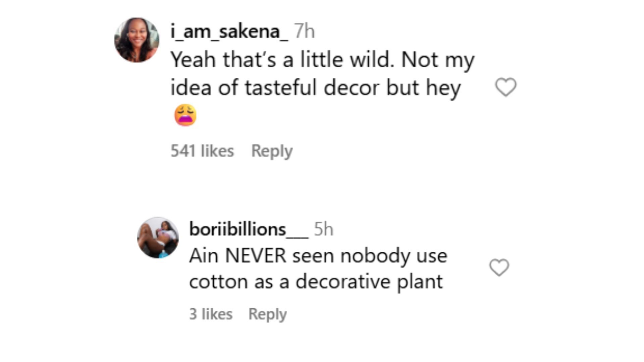Click the word "nobody" in the reply
This screenshot has height=362, width=644.
click(x=375, y=256)
